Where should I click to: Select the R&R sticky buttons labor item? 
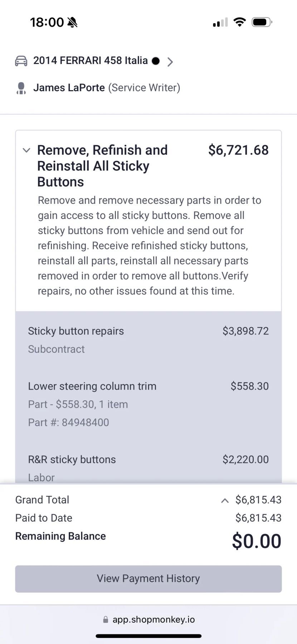pos(72,460)
